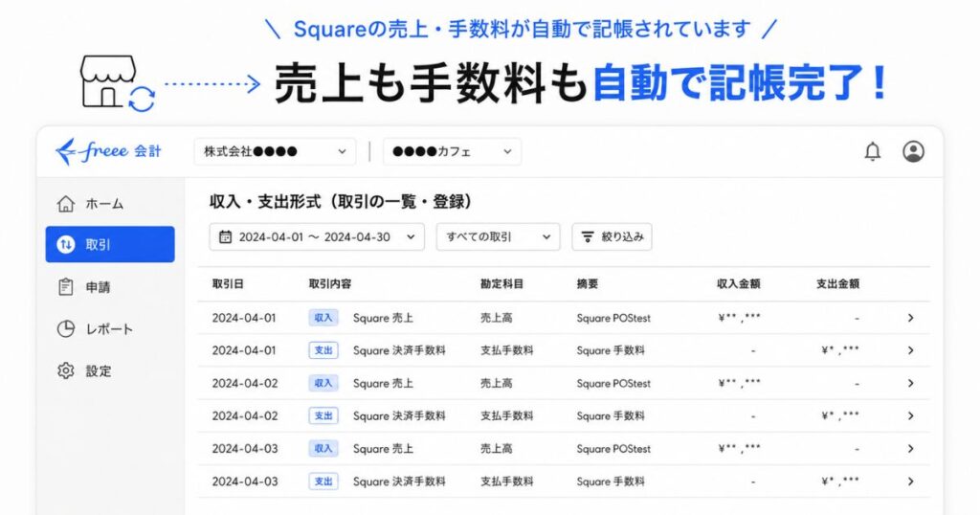Click 売上高 on the 2024-04-03 row
This screenshot has width=980, height=515.
[497, 449]
